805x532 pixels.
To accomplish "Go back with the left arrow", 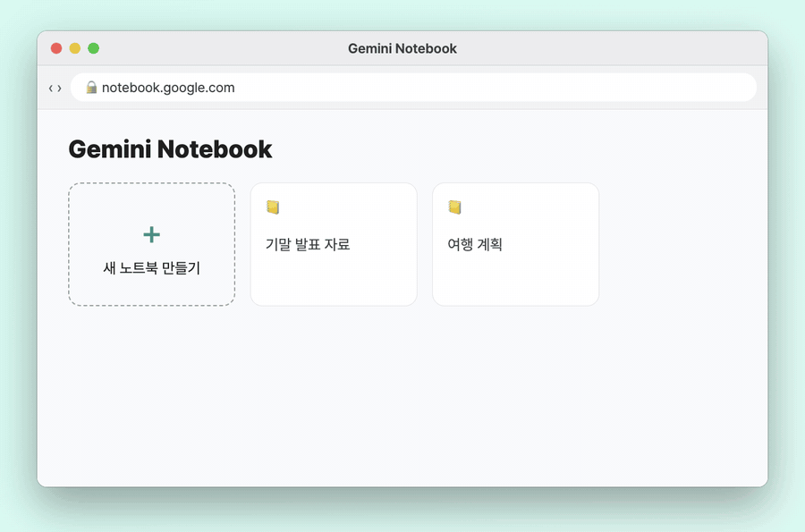I will [51, 89].
